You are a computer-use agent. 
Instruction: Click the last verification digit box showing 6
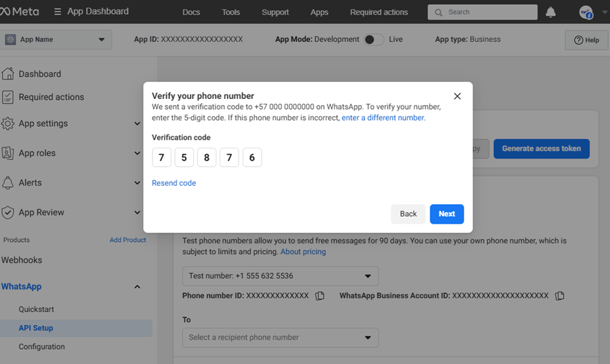252,157
